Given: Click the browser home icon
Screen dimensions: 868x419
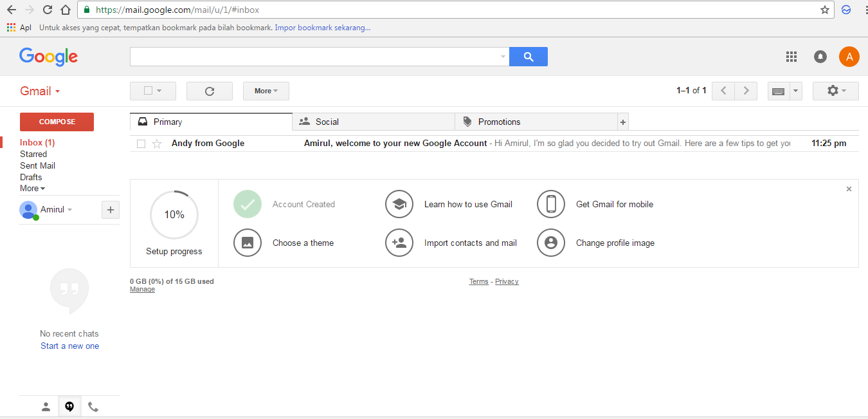Looking at the screenshot, I should click(x=66, y=10).
